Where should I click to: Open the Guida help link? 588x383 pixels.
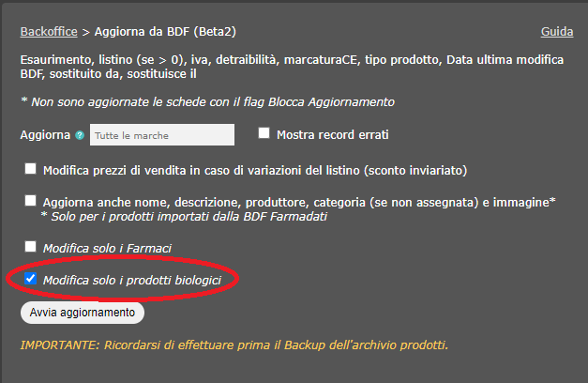click(x=557, y=32)
